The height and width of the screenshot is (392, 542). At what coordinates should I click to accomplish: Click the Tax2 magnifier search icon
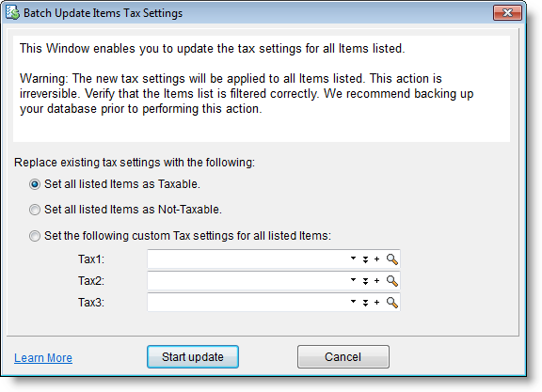point(392,281)
